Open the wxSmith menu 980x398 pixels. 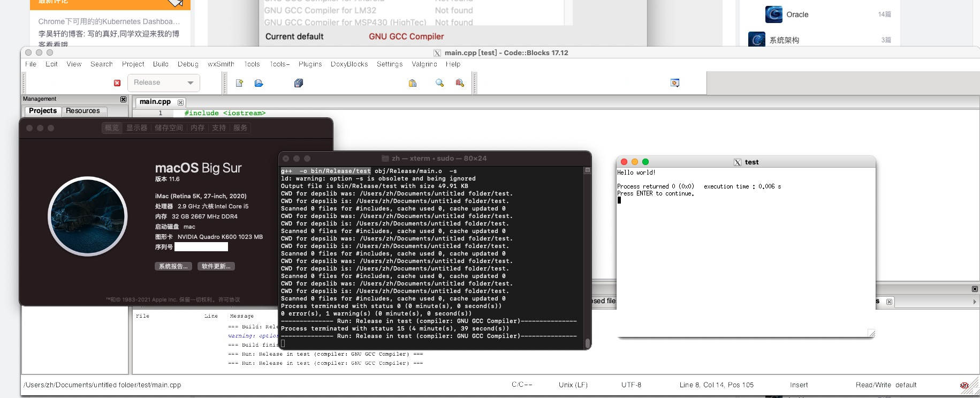(221, 64)
